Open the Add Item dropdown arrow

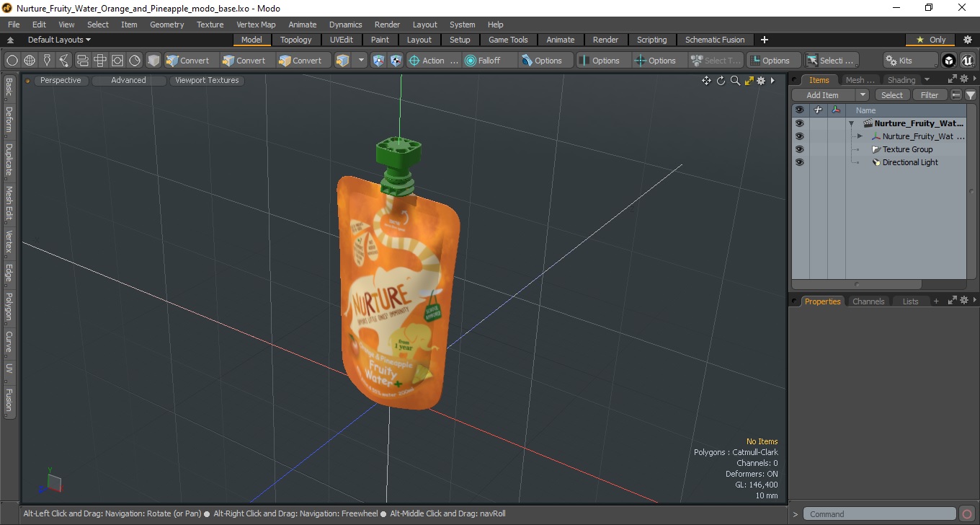pyautogui.click(x=863, y=95)
